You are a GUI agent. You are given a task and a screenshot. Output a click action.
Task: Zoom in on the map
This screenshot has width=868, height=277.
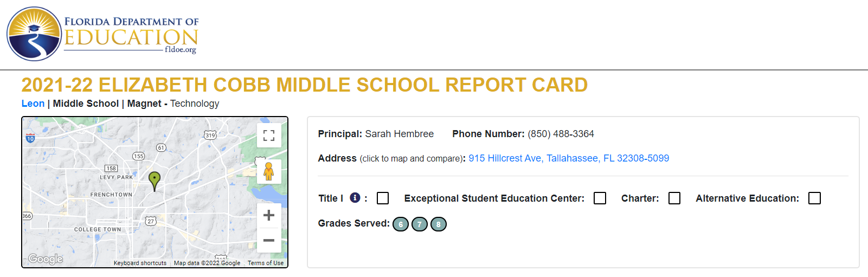pyautogui.click(x=269, y=216)
